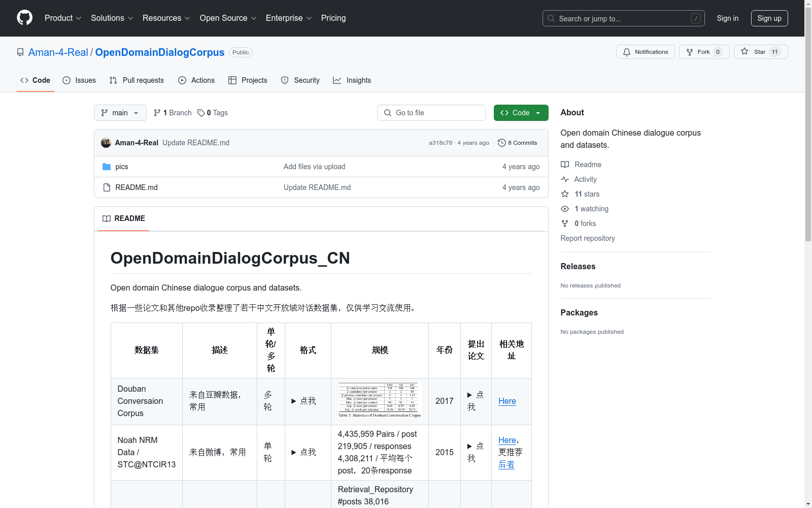Open the Here link in Douban row
This screenshot has height=508, width=812.
click(507, 401)
